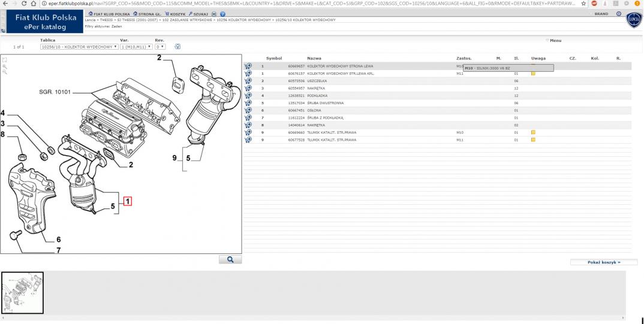Open the Tablica dropdown 10256/10 KOLEKTOR WYDECHOWY
Viewport: 644px width, 324px height.
coord(79,47)
